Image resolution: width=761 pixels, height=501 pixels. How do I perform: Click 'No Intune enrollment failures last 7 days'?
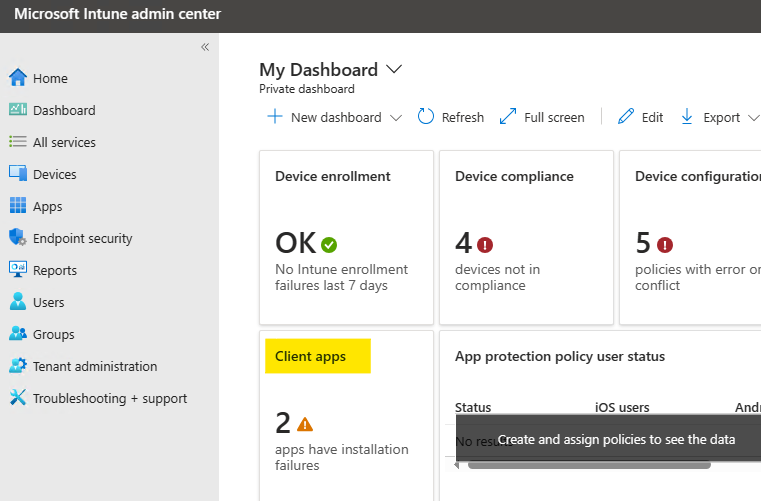pyautogui.click(x=342, y=277)
